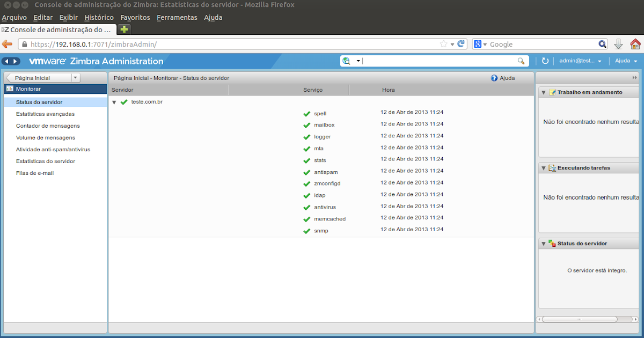Click the right panel horizontal scrollbar

click(579, 319)
